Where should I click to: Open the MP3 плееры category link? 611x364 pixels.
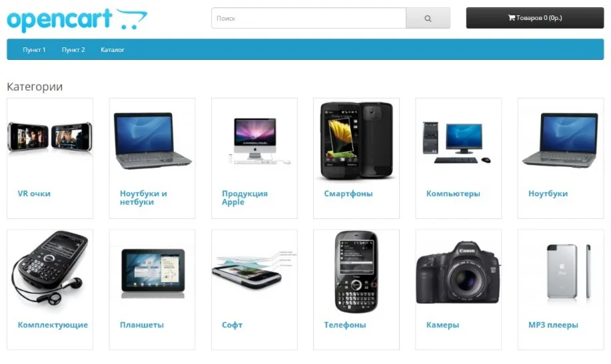[x=553, y=325]
